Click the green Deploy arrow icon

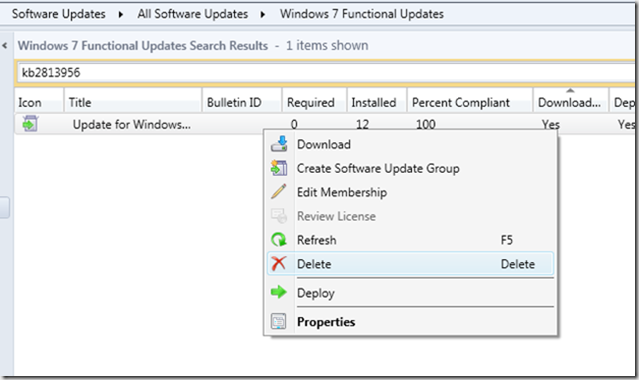279,292
